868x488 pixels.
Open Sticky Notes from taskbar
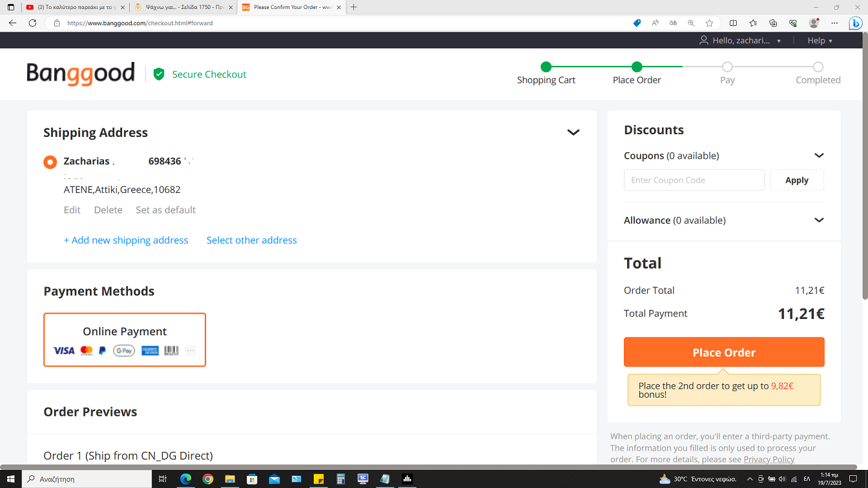point(318,479)
